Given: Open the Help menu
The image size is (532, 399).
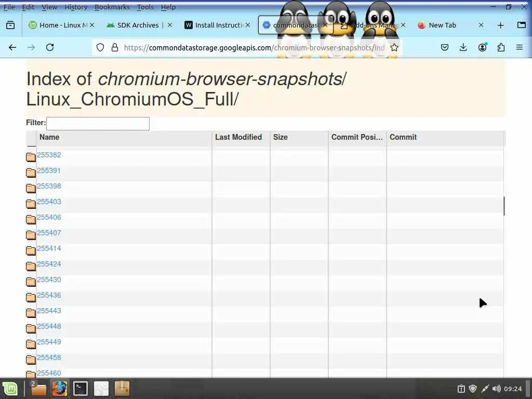Looking at the screenshot, I should [168, 7].
